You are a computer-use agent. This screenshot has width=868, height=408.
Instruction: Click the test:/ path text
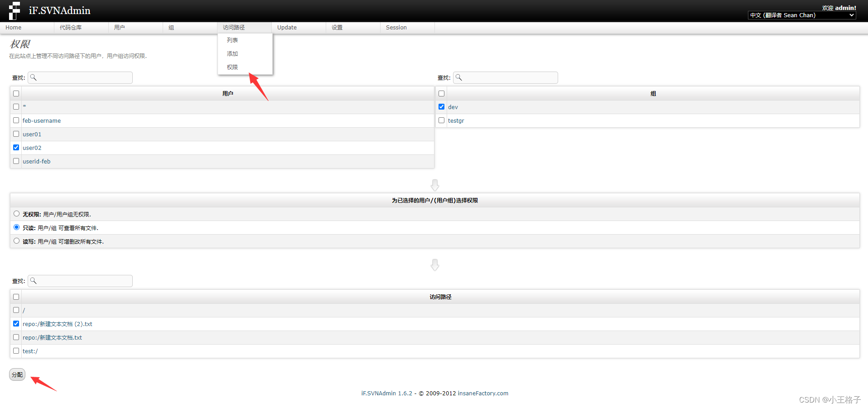[x=30, y=351]
